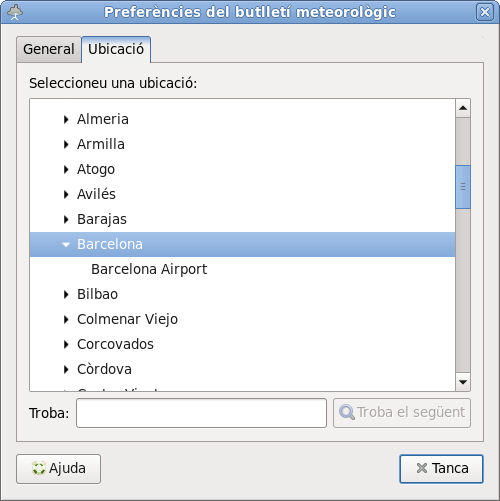Click the lifebuoy Ajuda icon
Screen dimensions: 500x501
38,468
